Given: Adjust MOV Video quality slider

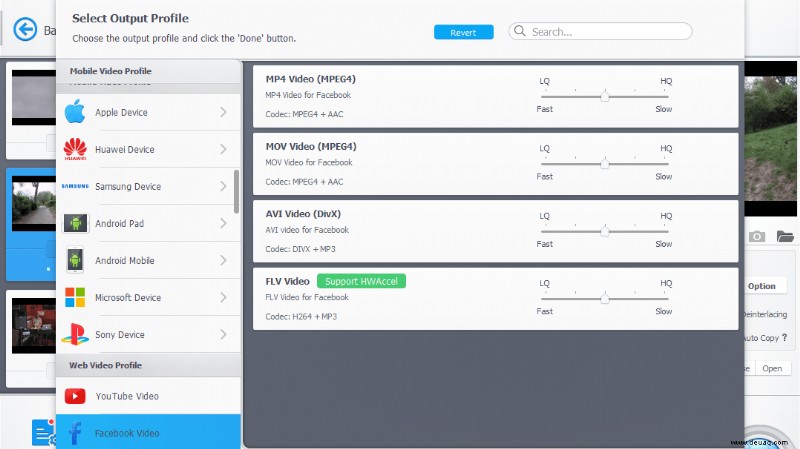Looking at the screenshot, I should [x=605, y=163].
